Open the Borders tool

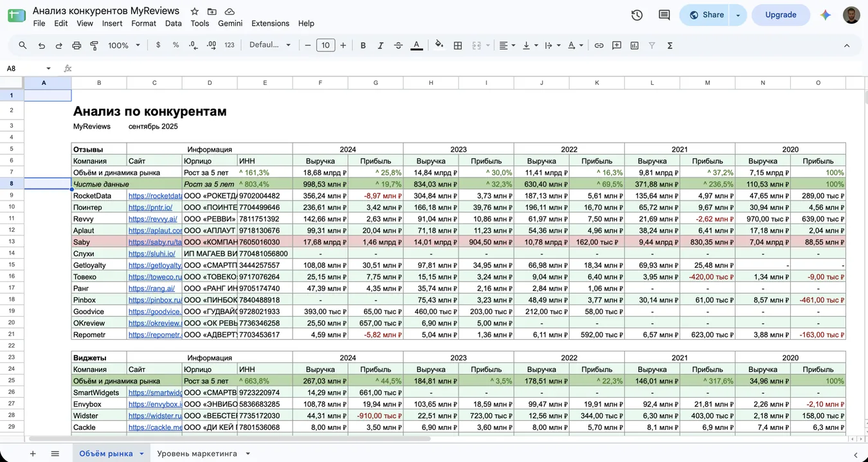pyautogui.click(x=458, y=46)
